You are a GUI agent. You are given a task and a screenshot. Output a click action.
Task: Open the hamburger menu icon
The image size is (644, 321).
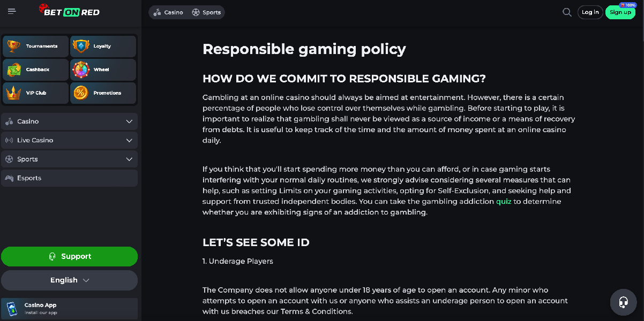coord(12,12)
